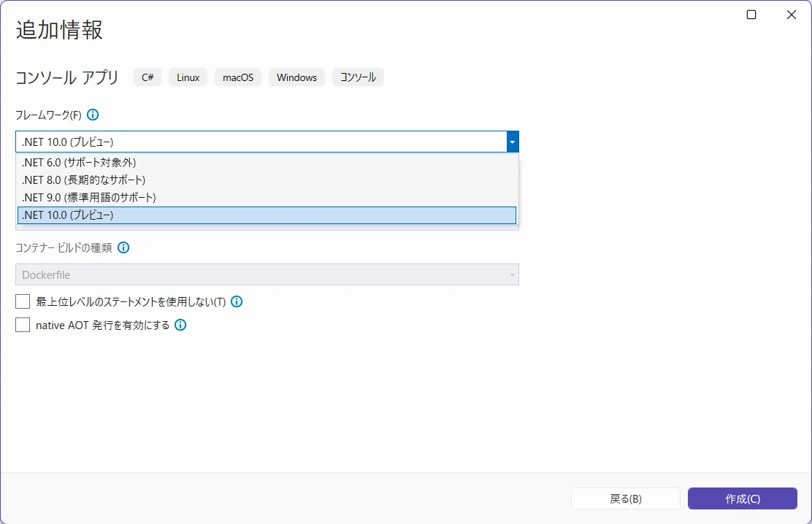Screen dimensions: 812x524
Task: Click the macOS platform tag
Action: (238, 77)
